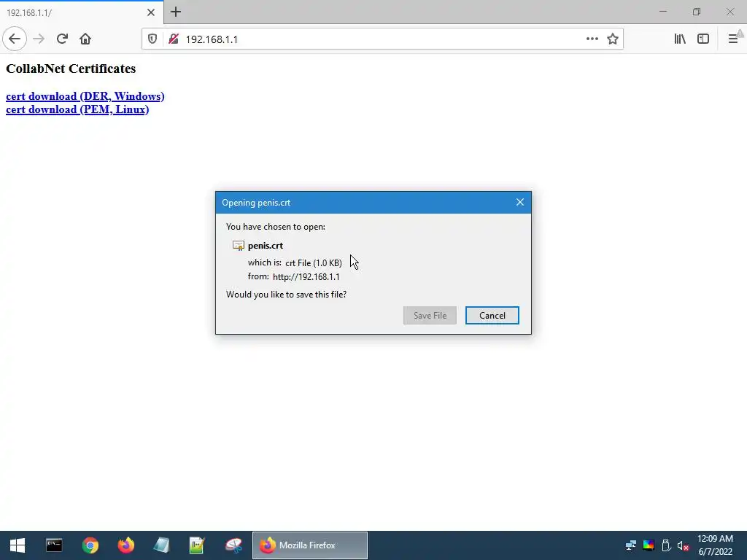The image size is (747, 560).
Task: Open the network icon in system tray
Action: (x=631, y=545)
